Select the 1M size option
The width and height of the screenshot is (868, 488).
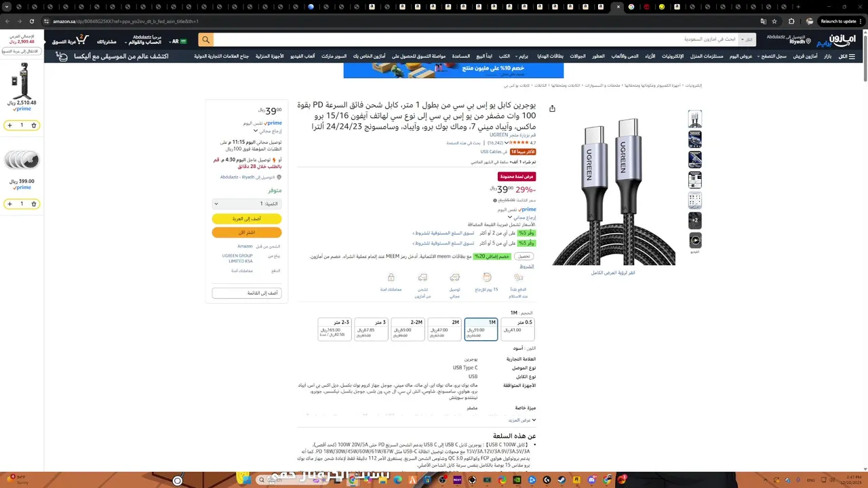(x=481, y=329)
